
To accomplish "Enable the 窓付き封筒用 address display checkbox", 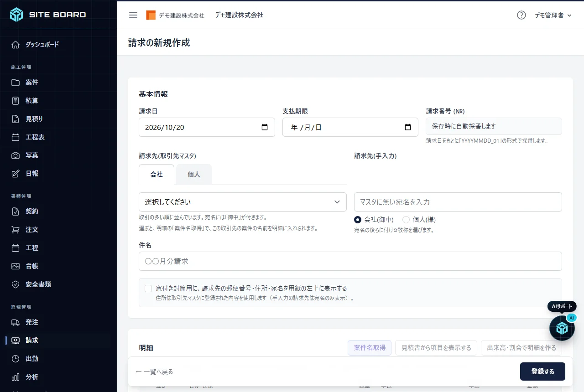I will pyautogui.click(x=148, y=289).
